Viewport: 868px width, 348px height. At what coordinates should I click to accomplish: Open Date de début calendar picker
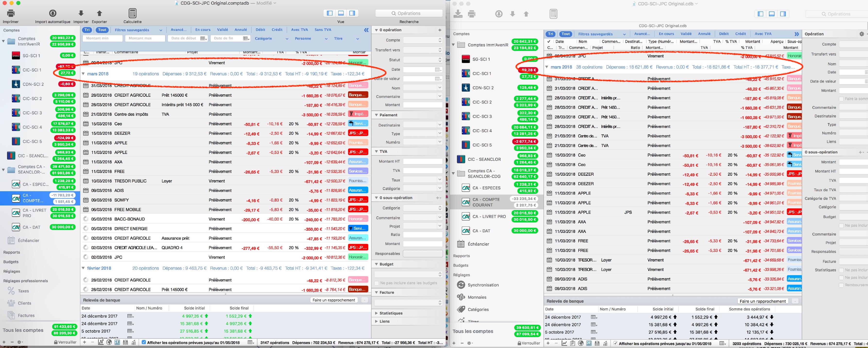coord(204,39)
